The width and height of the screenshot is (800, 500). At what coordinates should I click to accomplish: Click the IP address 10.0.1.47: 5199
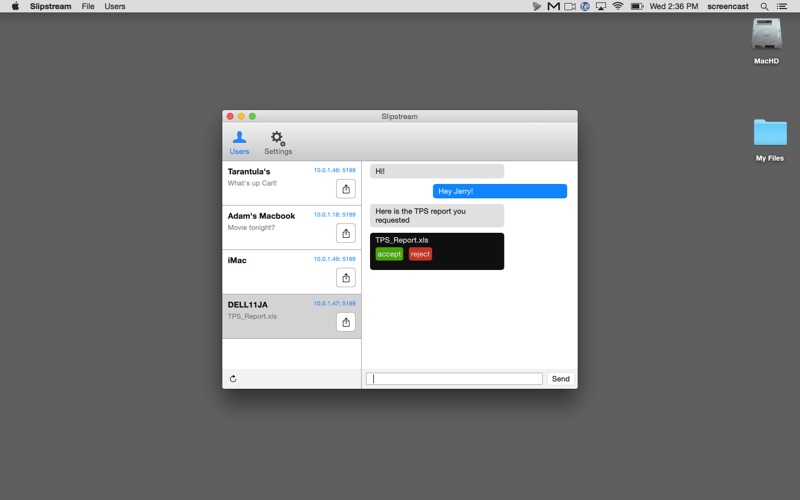[335, 303]
